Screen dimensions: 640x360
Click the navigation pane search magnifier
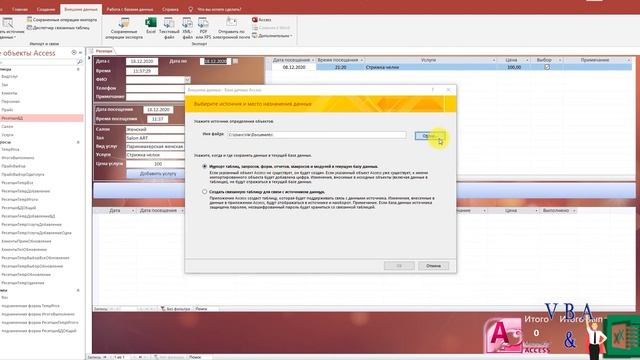click(x=80, y=62)
